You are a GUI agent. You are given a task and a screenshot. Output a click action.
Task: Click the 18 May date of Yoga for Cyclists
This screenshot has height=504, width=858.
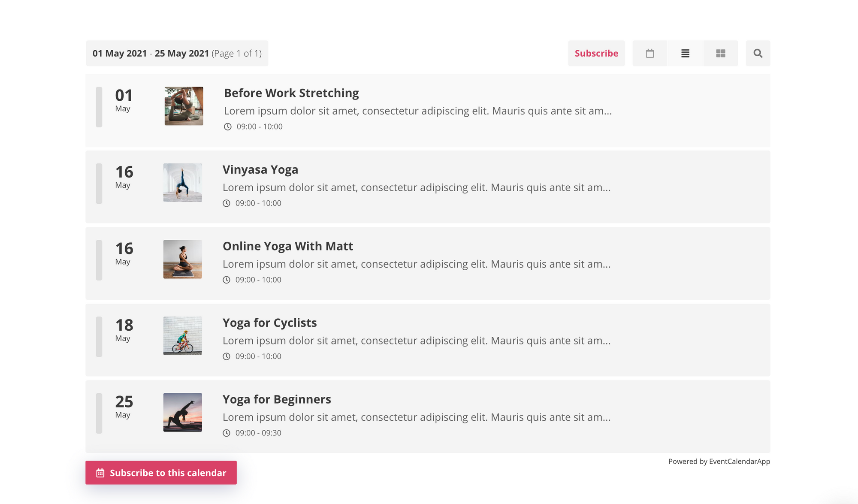pos(124,330)
